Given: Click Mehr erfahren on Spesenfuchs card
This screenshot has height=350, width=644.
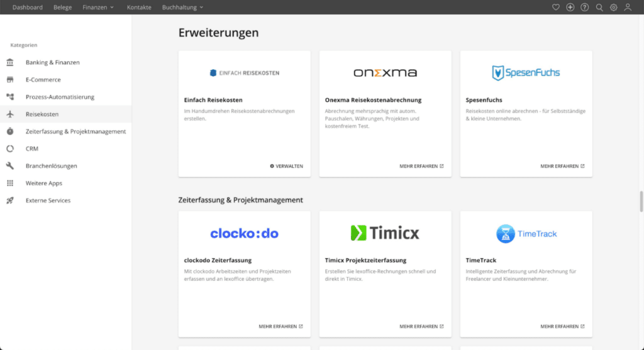Looking at the screenshot, I should point(562,166).
